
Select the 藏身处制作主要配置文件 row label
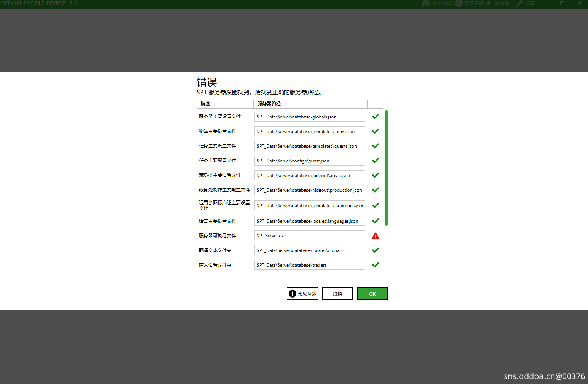pos(224,190)
